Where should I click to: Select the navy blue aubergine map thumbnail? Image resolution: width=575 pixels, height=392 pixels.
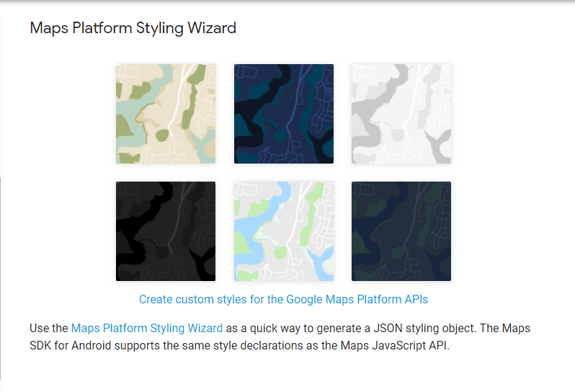pyautogui.click(x=284, y=114)
